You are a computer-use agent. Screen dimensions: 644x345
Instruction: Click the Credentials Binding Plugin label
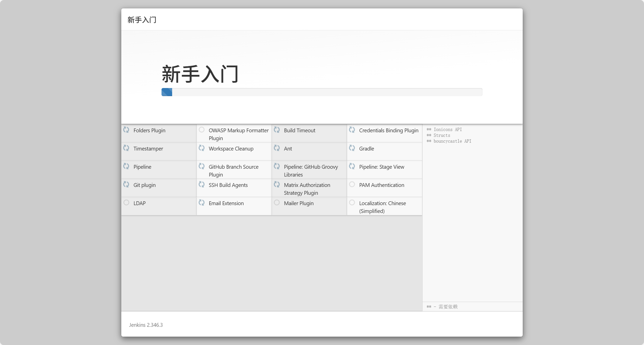[x=389, y=131]
